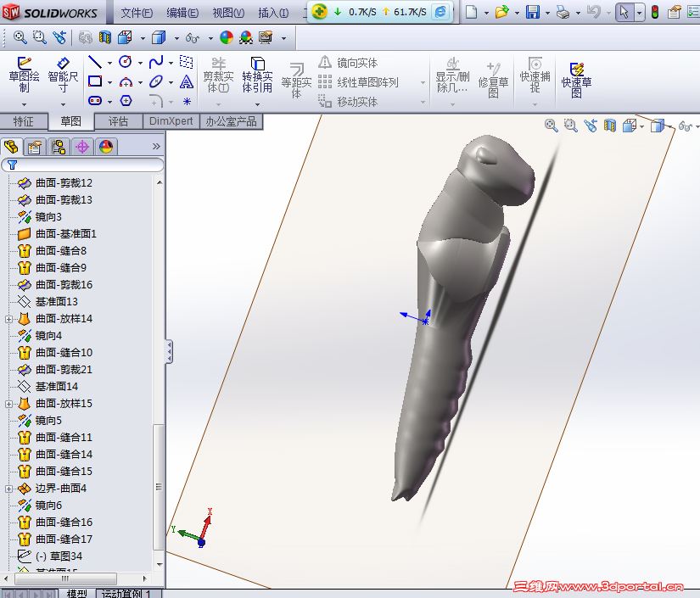Open the ConfigurationManager panel icon
700x598 pixels.
pos(57,146)
